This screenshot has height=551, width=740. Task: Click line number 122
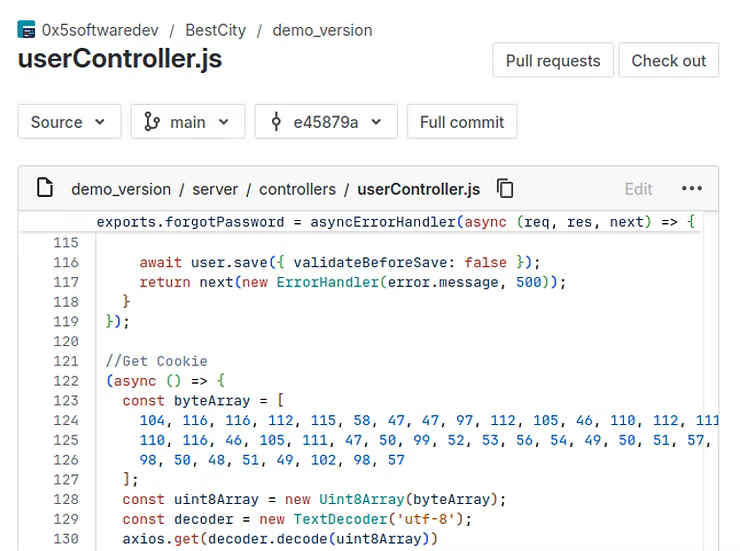coord(66,381)
